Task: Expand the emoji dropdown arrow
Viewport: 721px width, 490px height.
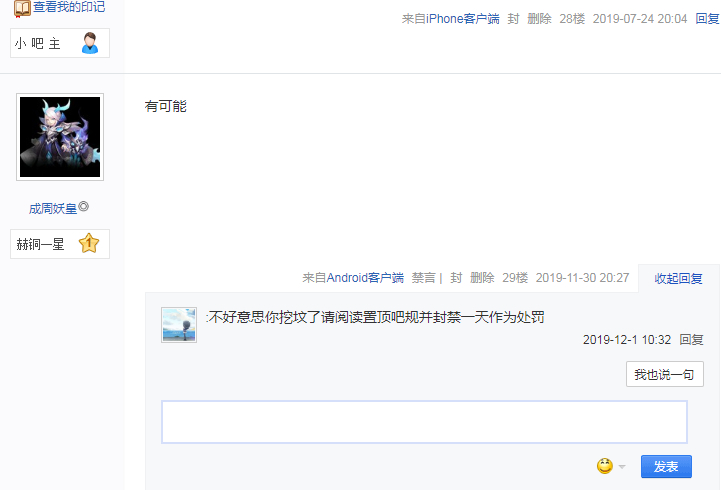Action: click(622, 467)
